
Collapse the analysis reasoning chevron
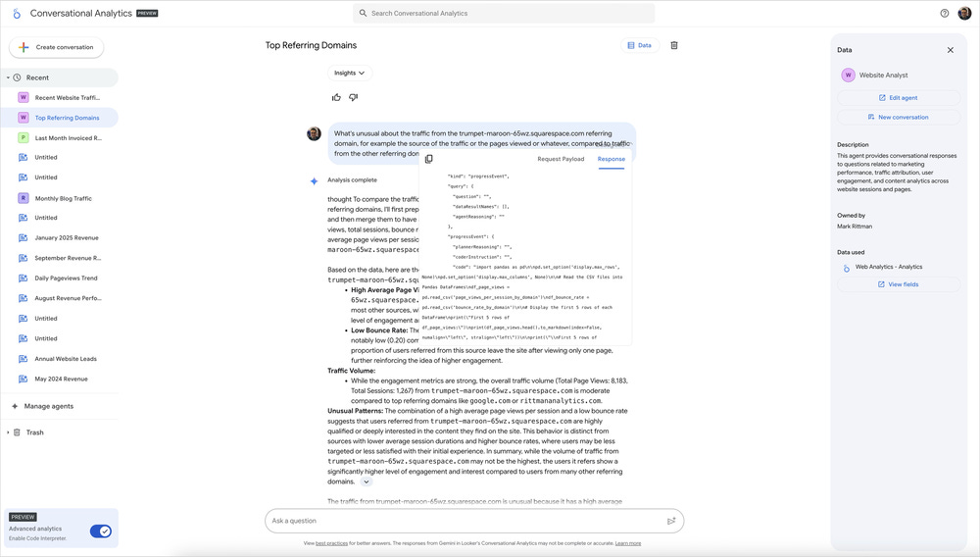[x=367, y=482]
